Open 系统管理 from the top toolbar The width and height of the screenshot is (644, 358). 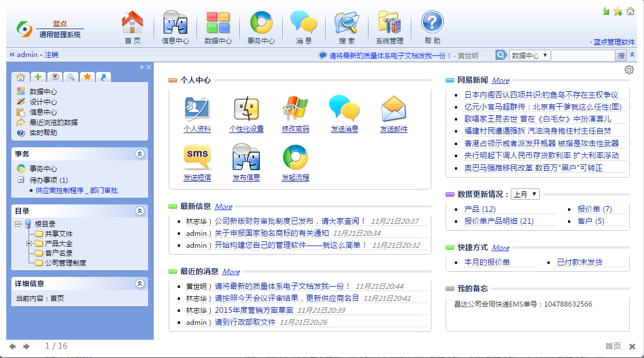(389, 26)
